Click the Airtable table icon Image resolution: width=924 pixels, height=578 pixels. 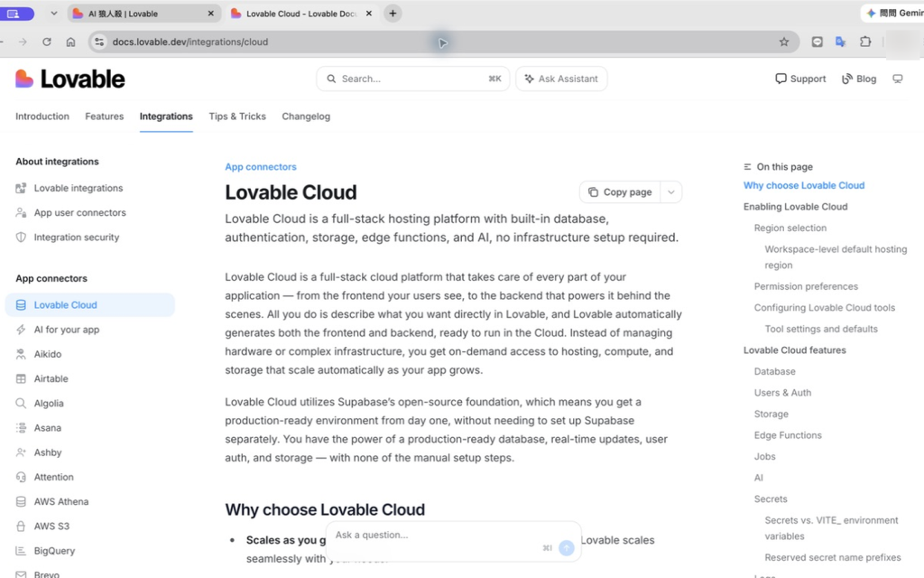point(21,378)
